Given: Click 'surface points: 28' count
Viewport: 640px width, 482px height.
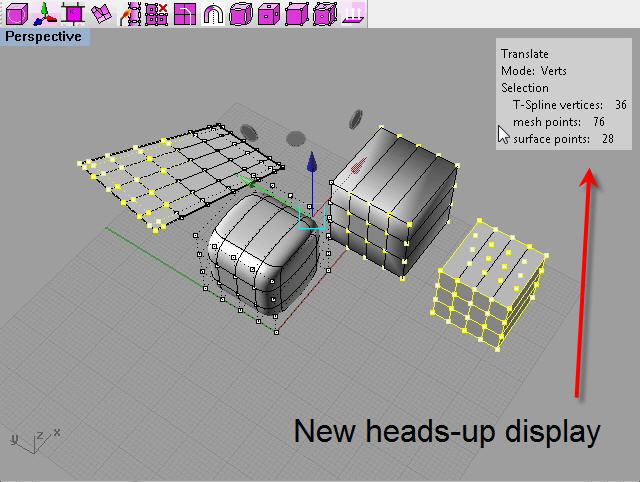Looking at the screenshot, I should (563, 139).
